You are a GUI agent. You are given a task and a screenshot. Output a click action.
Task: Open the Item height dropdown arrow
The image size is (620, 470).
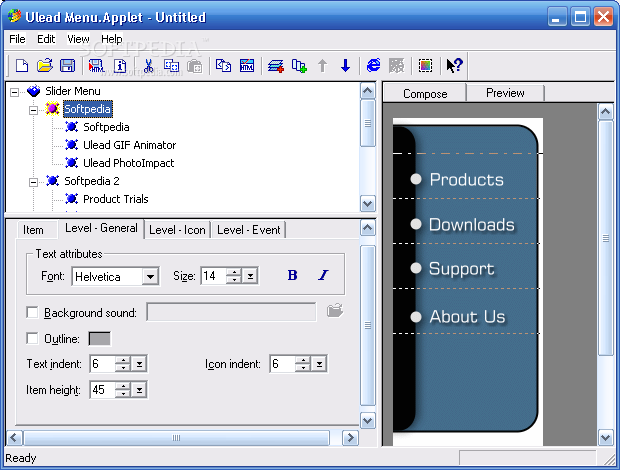click(x=139, y=390)
